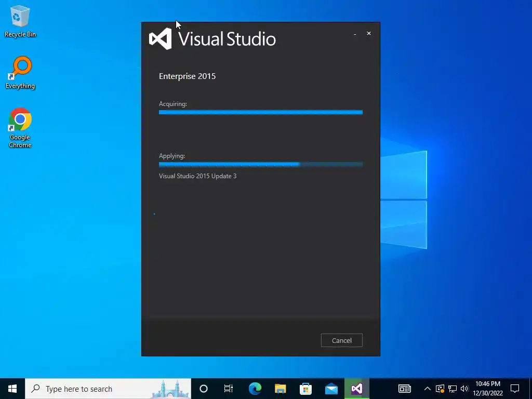Select the Everything search desktop shortcut
532x399 pixels.
[x=20, y=73]
